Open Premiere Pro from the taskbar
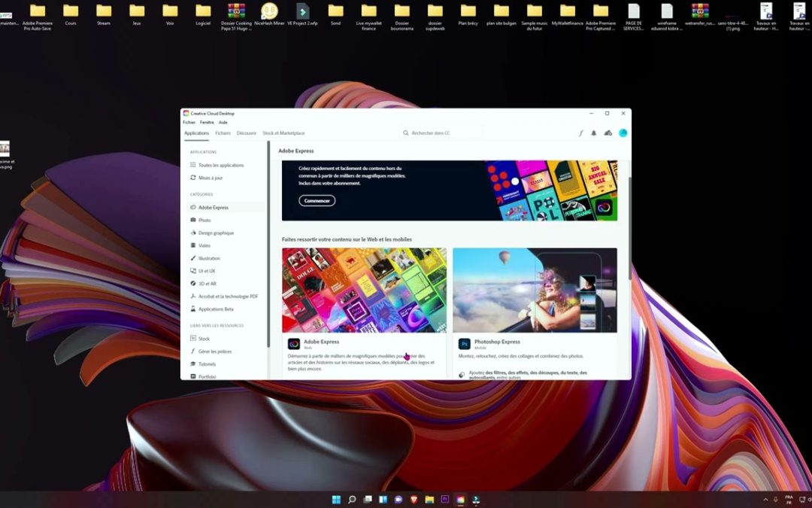 point(445,500)
